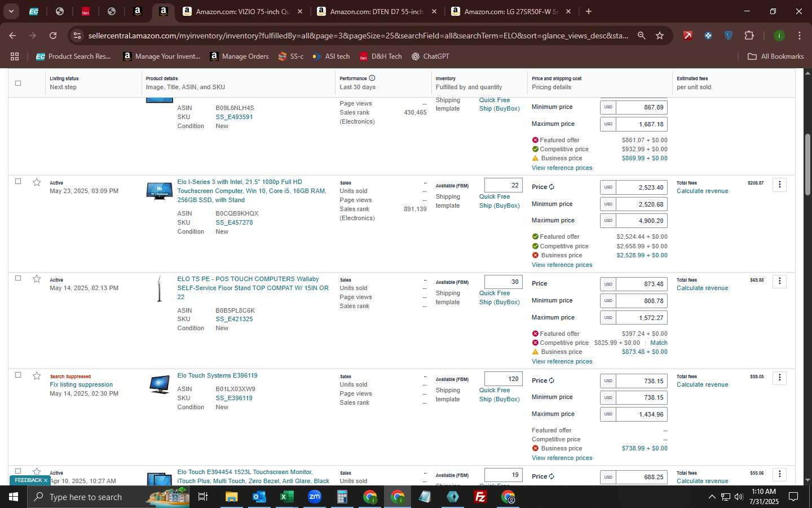This screenshot has width=812, height=508.
Task: Open the browser Extensions puzzle icon
Action: tap(749, 36)
